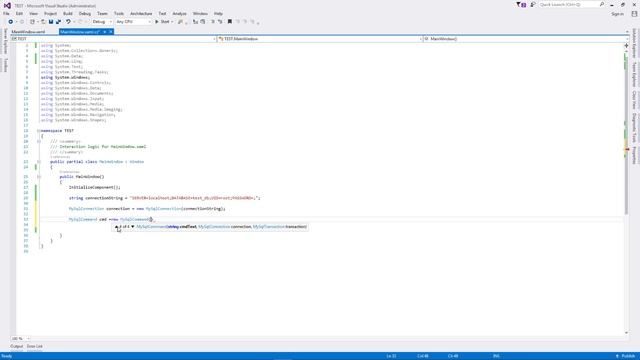Open the View menu
Image resolution: width=640 pixels, height=360 pixels.
[x=33, y=13]
